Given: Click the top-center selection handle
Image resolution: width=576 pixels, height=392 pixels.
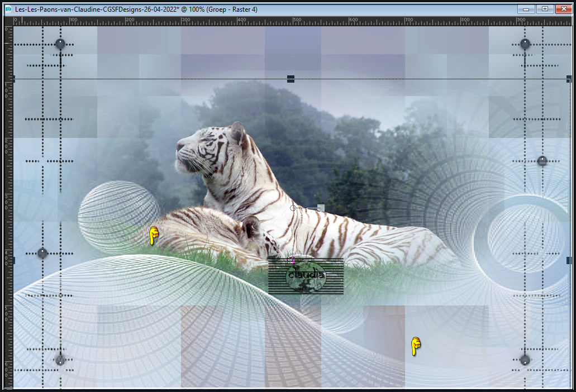Looking at the screenshot, I should (291, 79).
